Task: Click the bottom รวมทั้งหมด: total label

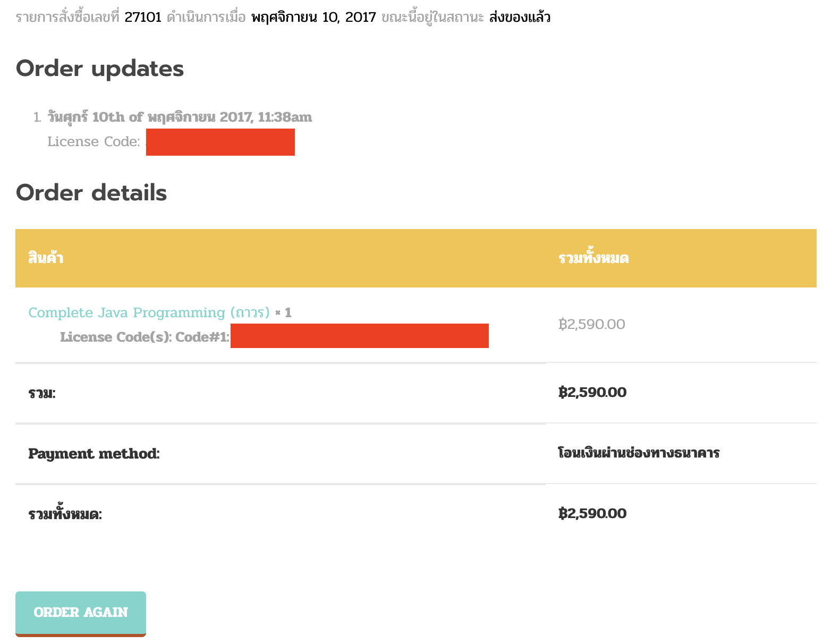Action: (x=65, y=514)
